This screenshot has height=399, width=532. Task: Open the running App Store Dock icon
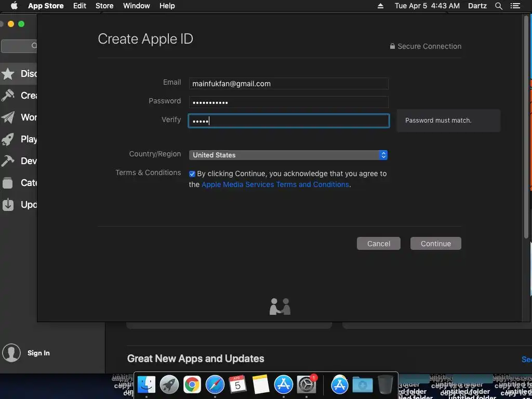click(x=283, y=385)
